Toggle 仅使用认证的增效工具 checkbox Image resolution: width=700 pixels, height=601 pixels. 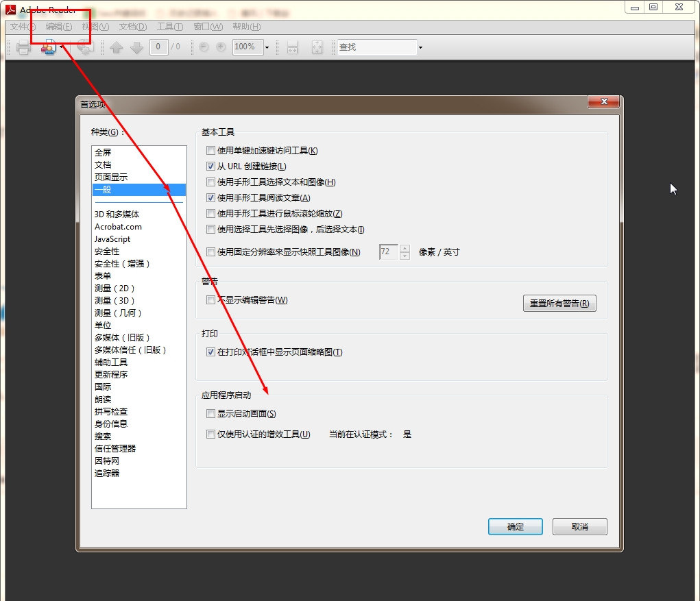coord(210,434)
